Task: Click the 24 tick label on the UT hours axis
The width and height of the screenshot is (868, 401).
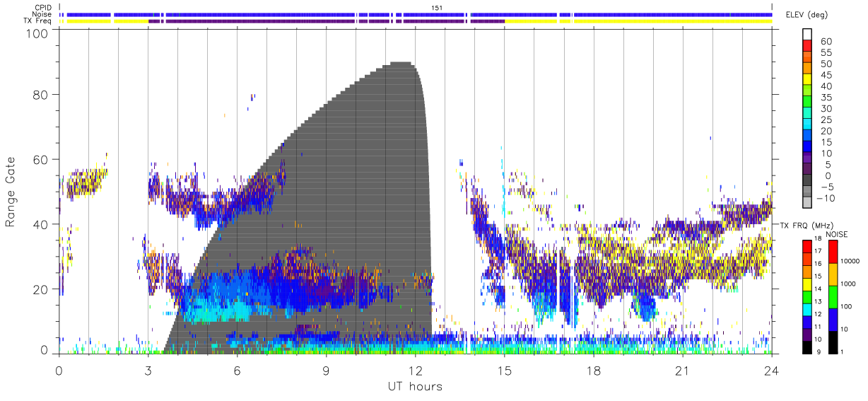Action: [x=772, y=370]
